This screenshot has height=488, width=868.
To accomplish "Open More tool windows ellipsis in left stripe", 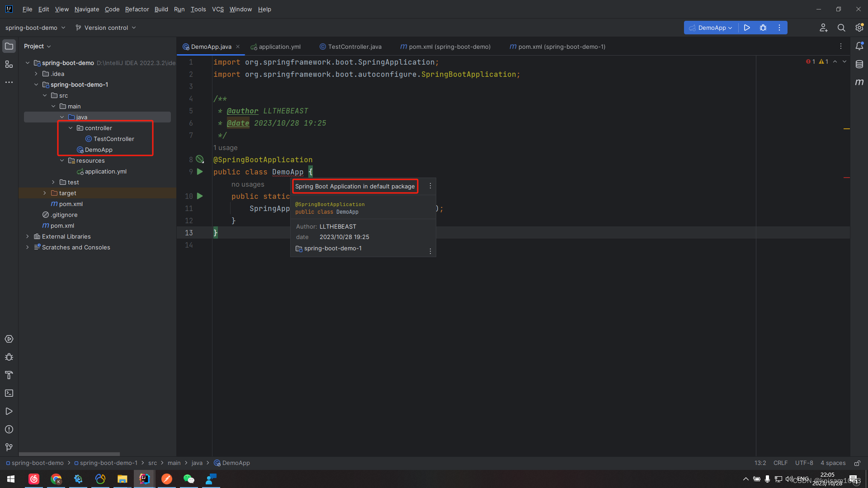I will coord(9,82).
